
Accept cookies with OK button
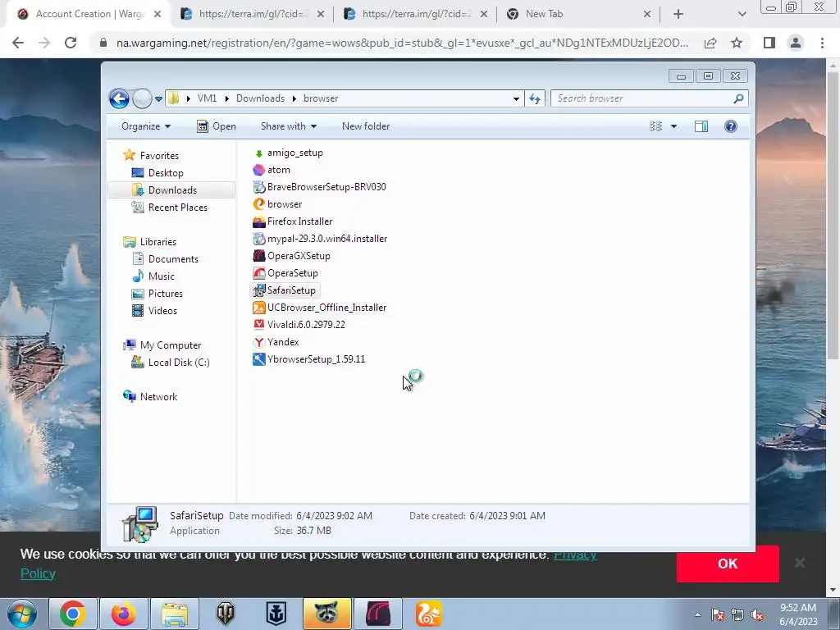coord(728,564)
